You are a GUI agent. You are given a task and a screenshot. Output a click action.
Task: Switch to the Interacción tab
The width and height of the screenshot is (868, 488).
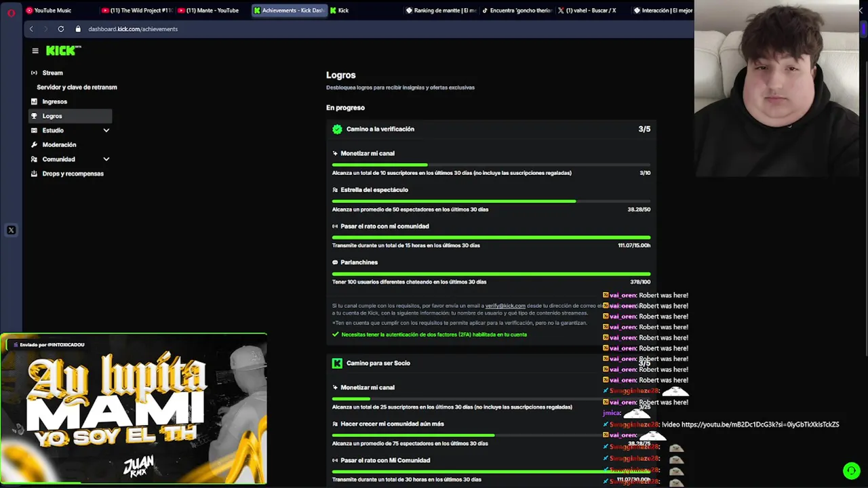663,11
